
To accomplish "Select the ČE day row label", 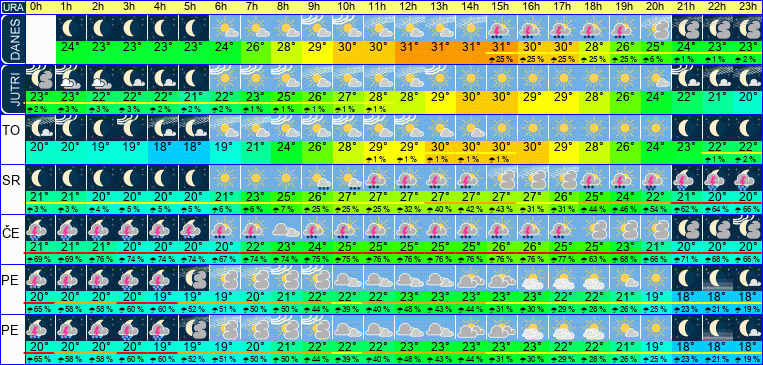I will tap(12, 233).
